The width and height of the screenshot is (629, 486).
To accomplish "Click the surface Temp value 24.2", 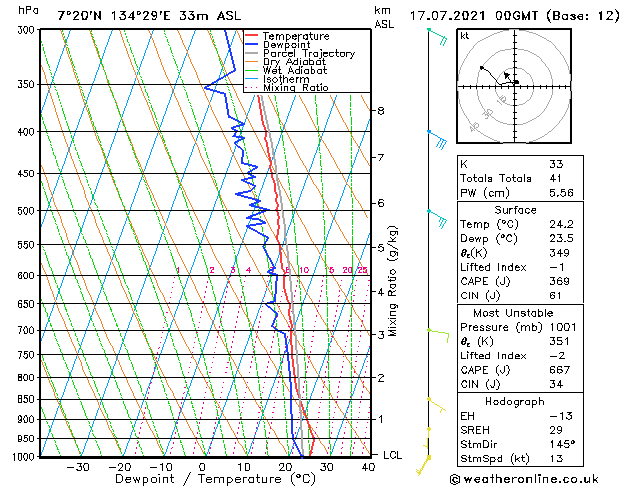I will 561,224.
